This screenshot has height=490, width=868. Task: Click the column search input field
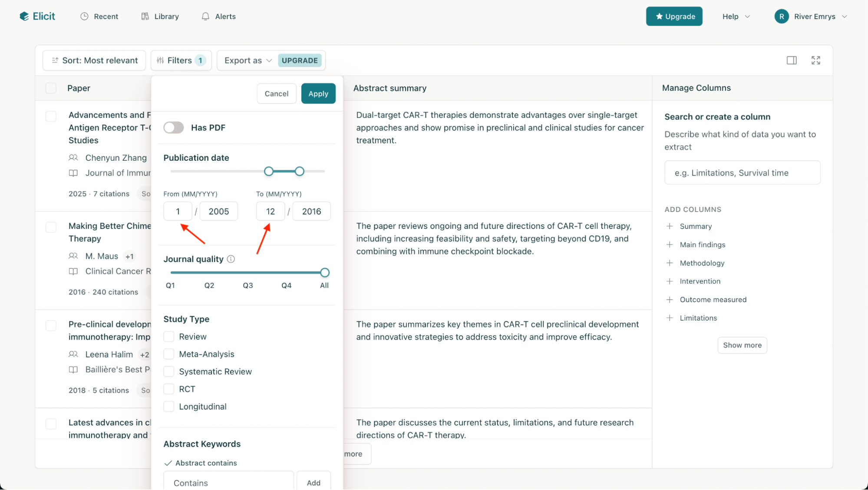[742, 173]
